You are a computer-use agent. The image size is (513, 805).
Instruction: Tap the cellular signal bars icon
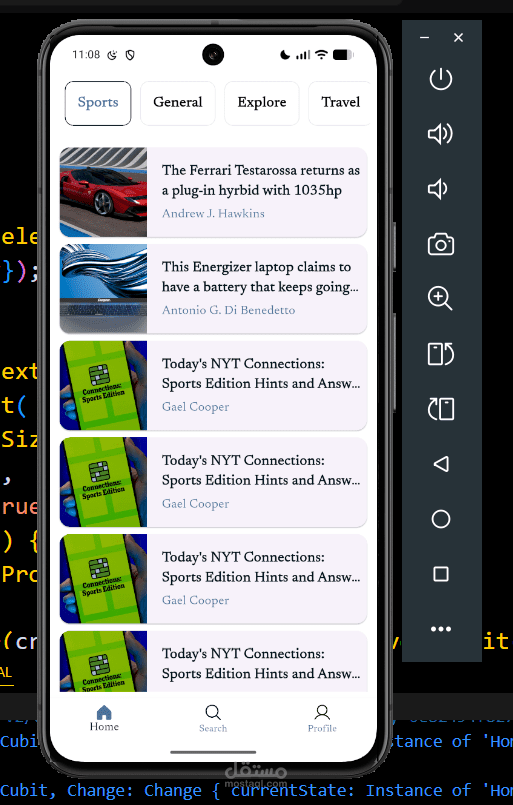coord(303,55)
